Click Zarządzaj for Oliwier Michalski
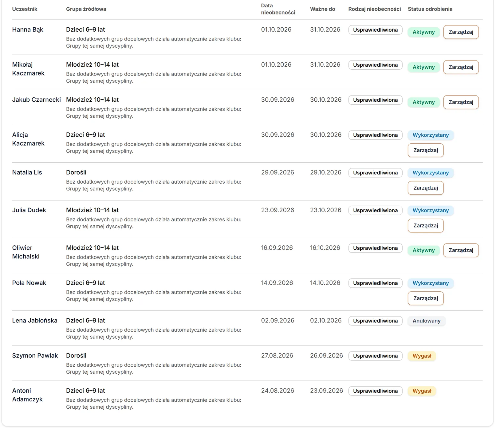The image size is (504, 436). coord(461,250)
